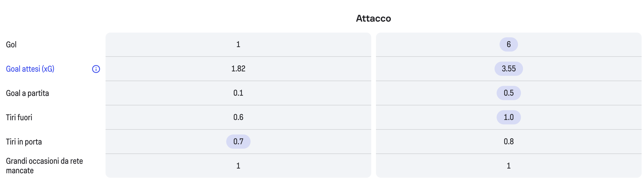Click the highlighted 6 goals value
This screenshot has width=644, height=186.
[x=508, y=44]
